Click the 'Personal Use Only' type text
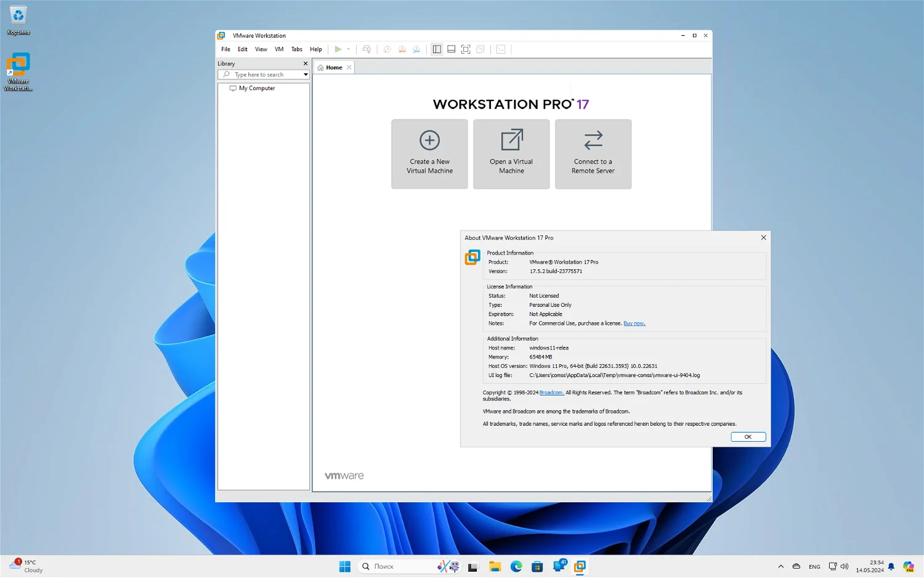924x578 pixels. (x=550, y=305)
